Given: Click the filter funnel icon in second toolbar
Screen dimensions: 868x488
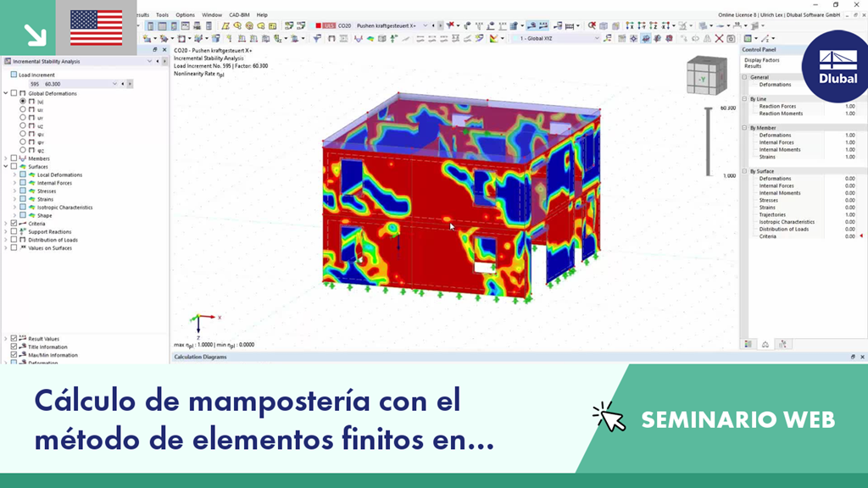Looking at the screenshot, I should point(317,38).
